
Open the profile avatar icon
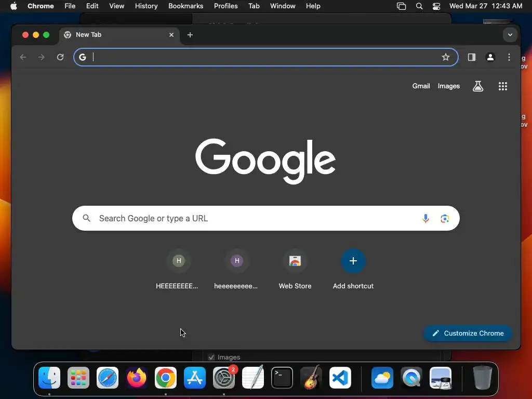pos(490,57)
